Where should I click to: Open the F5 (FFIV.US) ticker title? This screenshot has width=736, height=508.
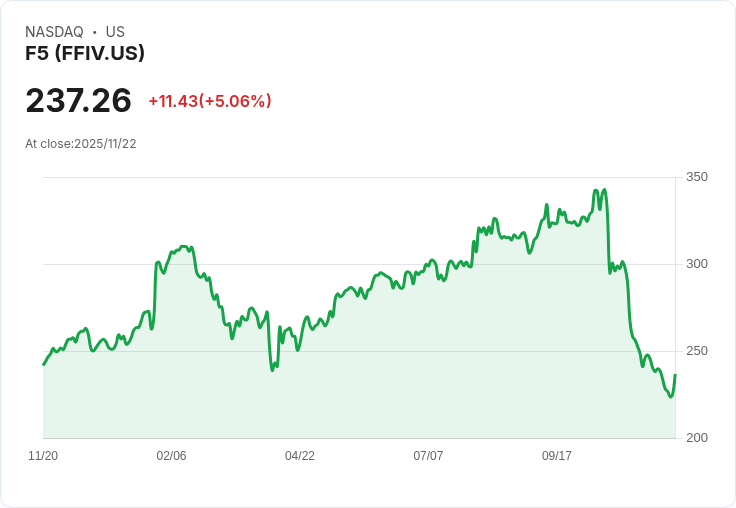[85, 54]
